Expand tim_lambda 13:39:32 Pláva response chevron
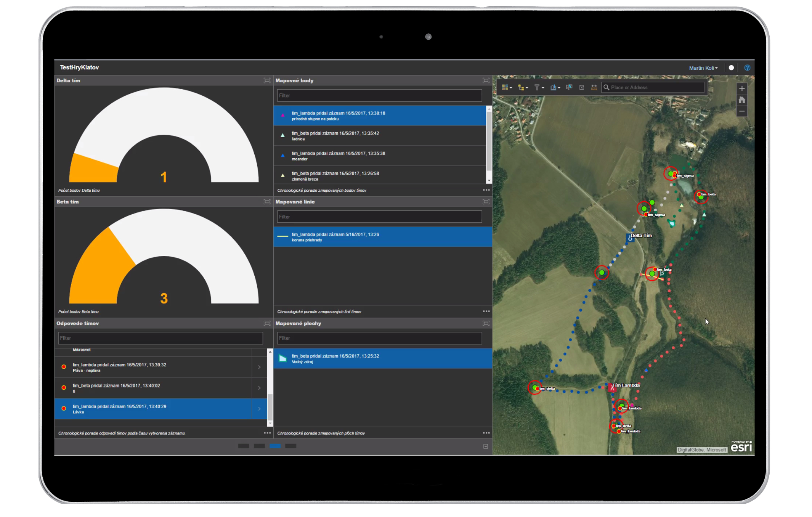 [259, 367]
